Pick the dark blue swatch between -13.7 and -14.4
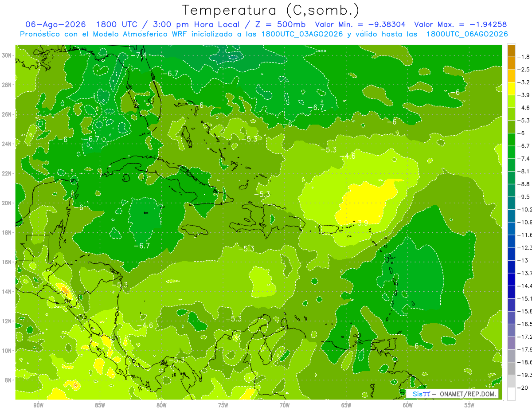Image resolution: width=532 pixels, height=411 pixels. (x=511, y=280)
